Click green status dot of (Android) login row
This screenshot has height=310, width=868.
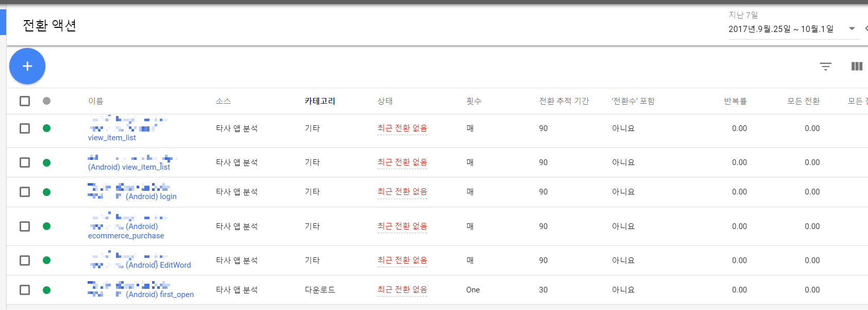coord(46,192)
